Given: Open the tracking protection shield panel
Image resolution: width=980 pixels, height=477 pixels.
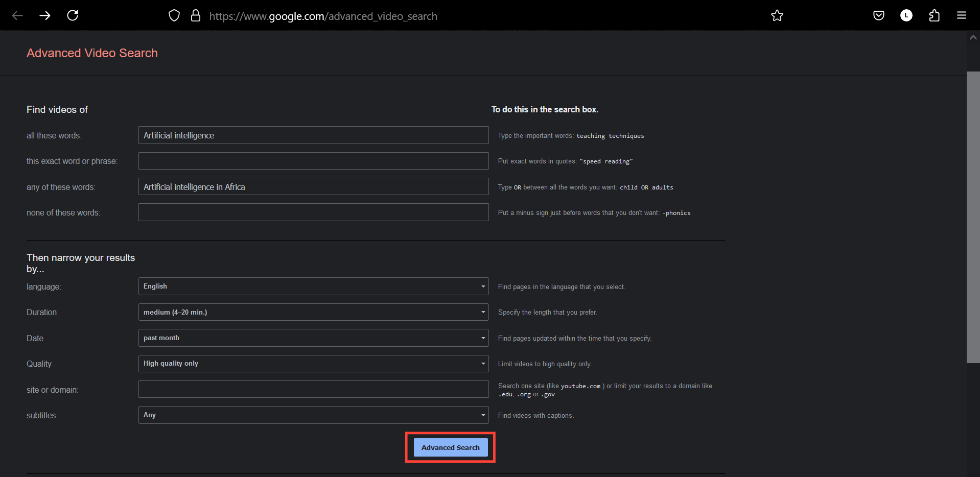Looking at the screenshot, I should pyautogui.click(x=174, y=15).
